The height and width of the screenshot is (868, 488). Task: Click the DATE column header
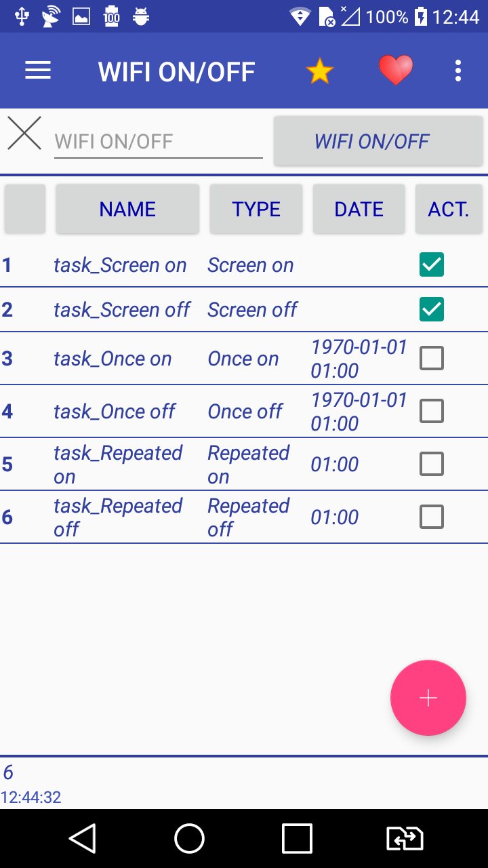click(x=359, y=209)
